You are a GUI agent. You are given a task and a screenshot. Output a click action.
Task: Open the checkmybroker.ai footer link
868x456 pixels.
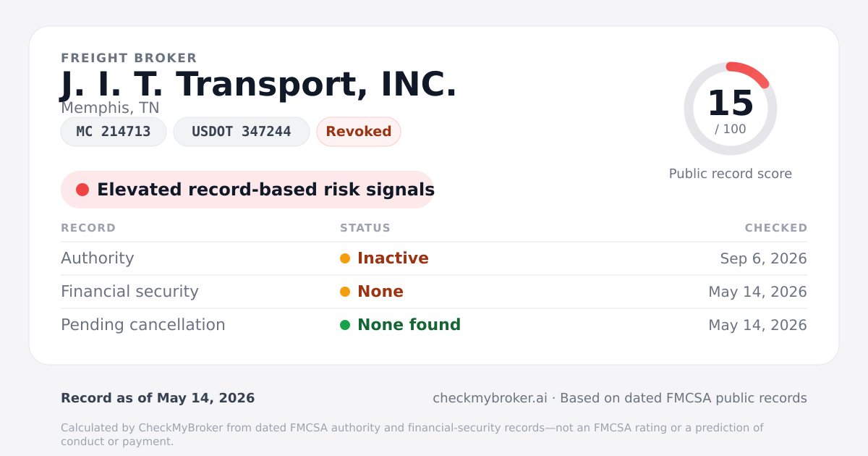click(x=490, y=398)
